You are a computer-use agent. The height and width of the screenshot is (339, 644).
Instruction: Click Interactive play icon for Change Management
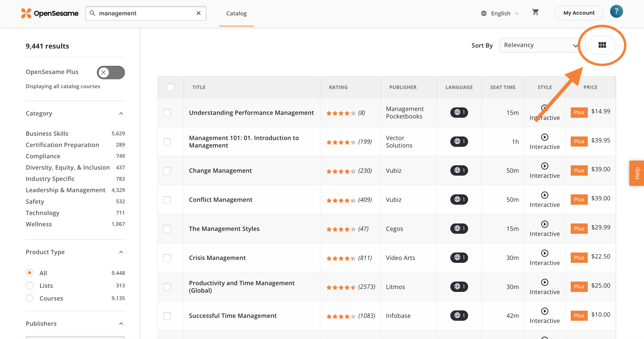coord(545,166)
